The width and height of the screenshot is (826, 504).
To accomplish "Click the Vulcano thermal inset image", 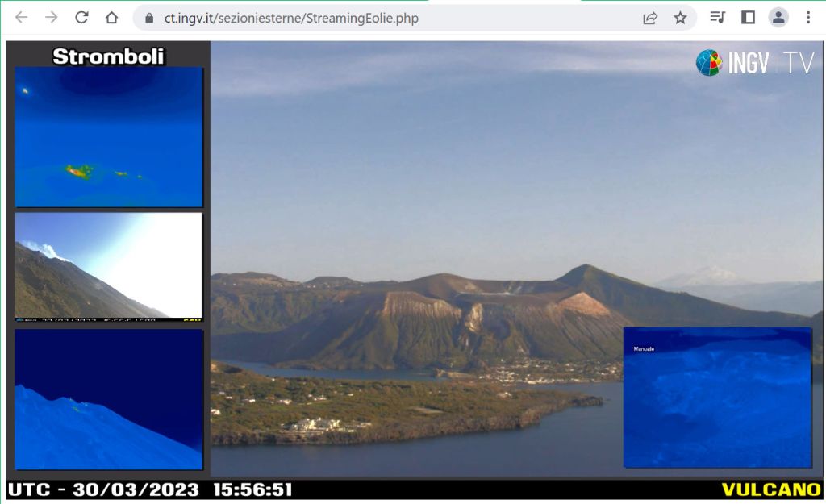I will click(x=717, y=397).
